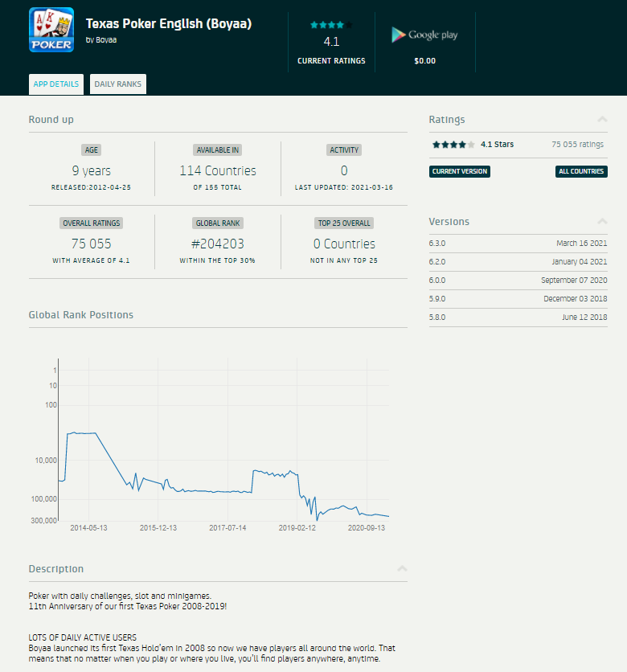Select version 6.2.0 row
This screenshot has height=672, width=627.
pyautogui.click(x=518, y=262)
